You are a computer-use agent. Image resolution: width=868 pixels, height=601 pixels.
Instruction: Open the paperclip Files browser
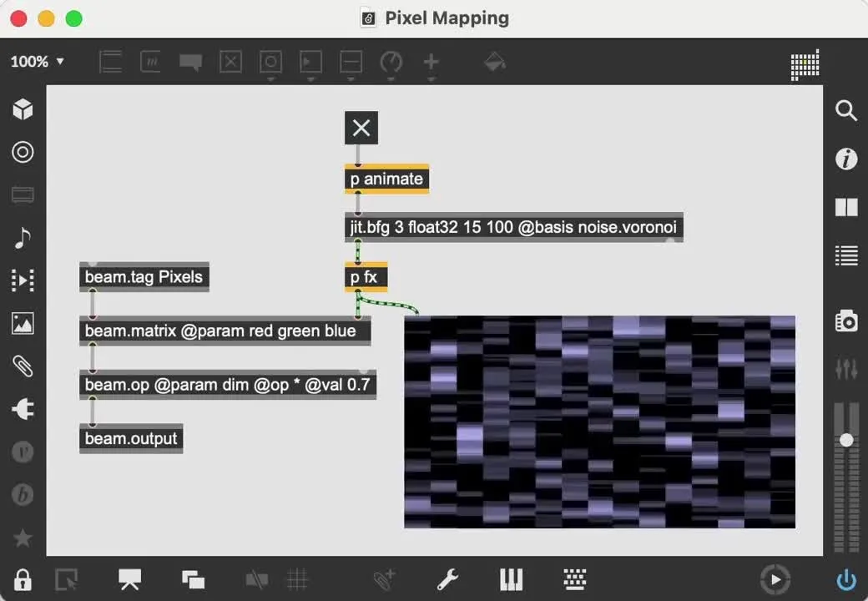tap(23, 366)
